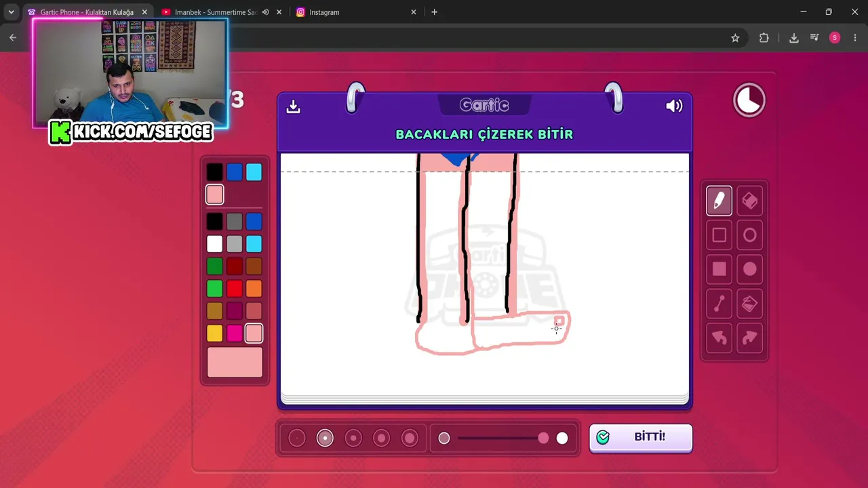This screenshot has height=488, width=868.
Task: Click the BACAKLARI ÇİZEREK BİTİR prompt text
Action: [484, 134]
